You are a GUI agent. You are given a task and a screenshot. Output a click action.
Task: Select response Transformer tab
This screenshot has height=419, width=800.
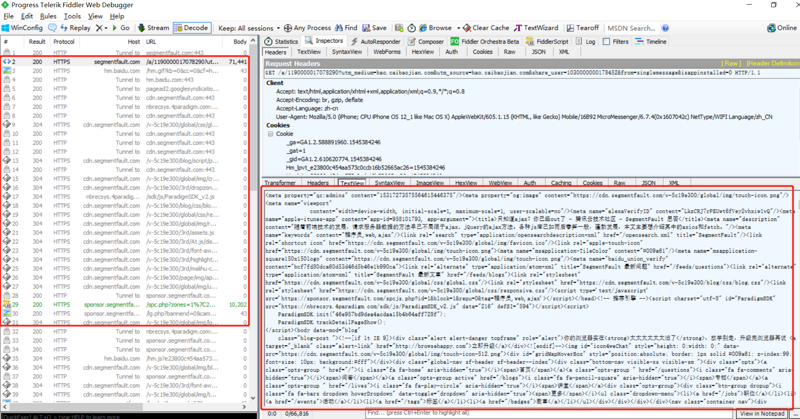[280, 183]
